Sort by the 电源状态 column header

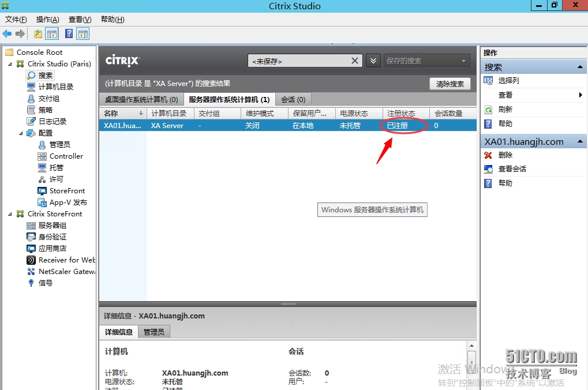[359, 113]
